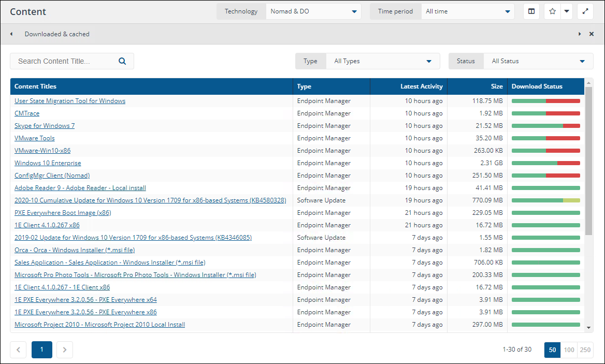The width and height of the screenshot is (605, 364).
Task: Click the search magnifier icon
Action: [x=122, y=61]
